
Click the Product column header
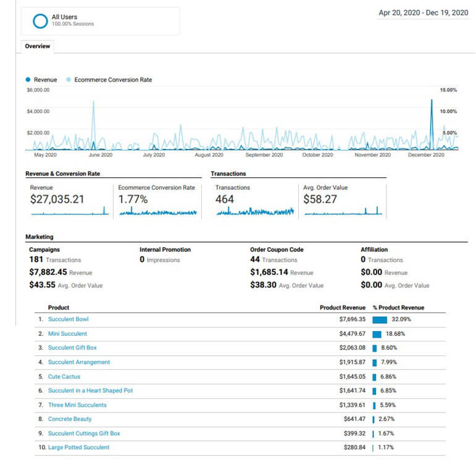tap(59, 308)
